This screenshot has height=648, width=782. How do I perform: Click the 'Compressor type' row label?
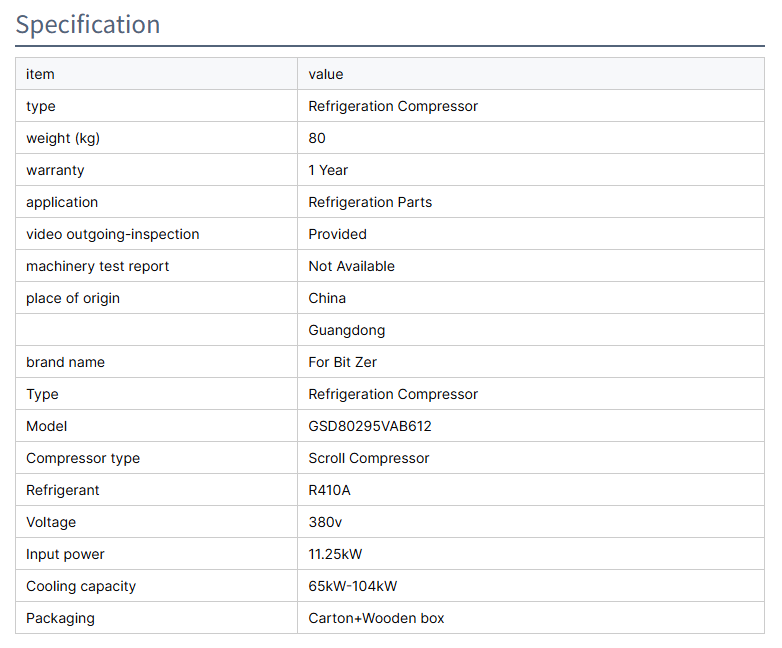(83, 458)
